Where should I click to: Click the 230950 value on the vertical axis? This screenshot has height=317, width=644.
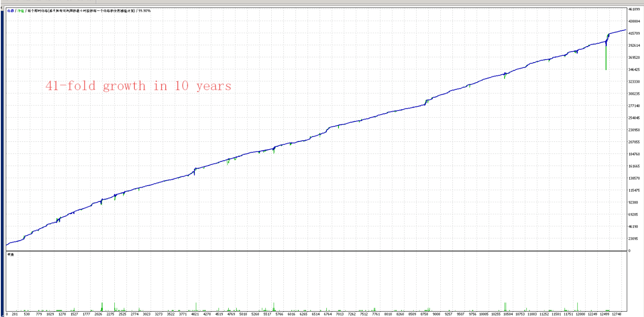point(634,130)
